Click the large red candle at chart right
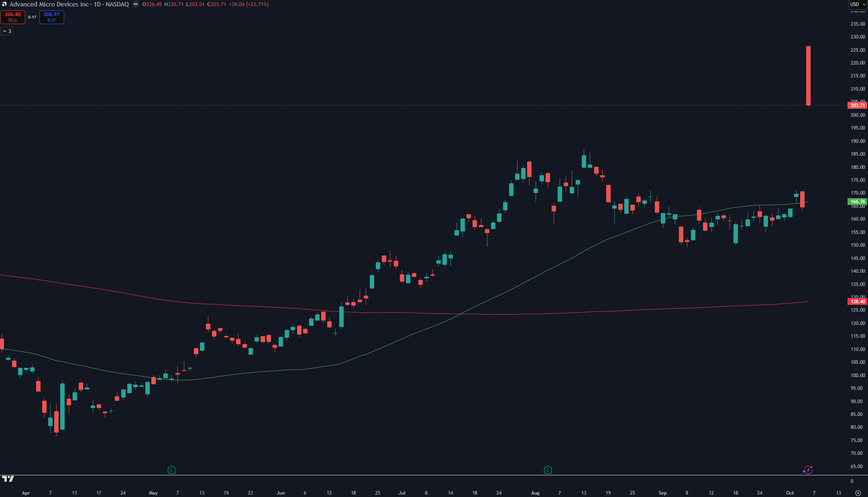This screenshot has width=868, height=497. [x=808, y=76]
